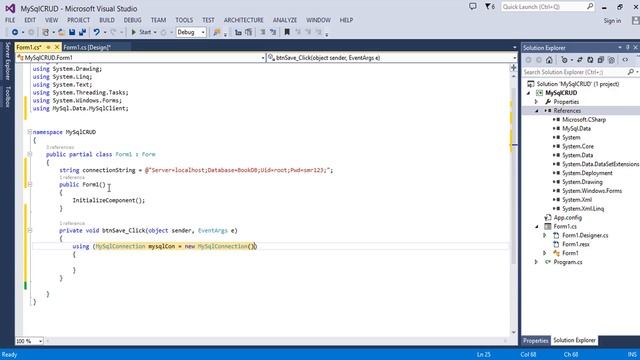Click the decrease indent toolbar icon
Viewport: 640px width, 360px height.
click(238, 32)
